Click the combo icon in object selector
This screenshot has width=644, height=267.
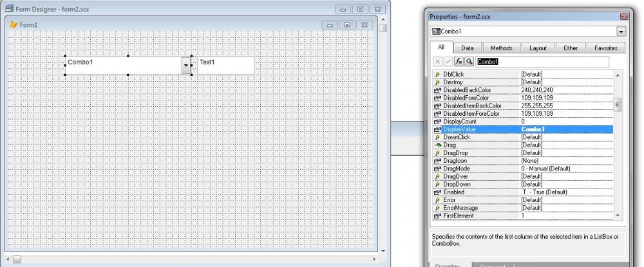[x=436, y=31]
